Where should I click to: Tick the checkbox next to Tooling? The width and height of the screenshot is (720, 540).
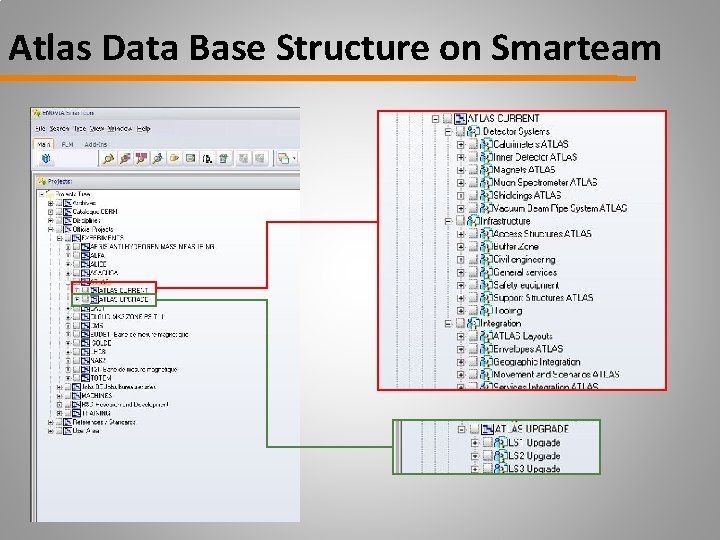473,311
